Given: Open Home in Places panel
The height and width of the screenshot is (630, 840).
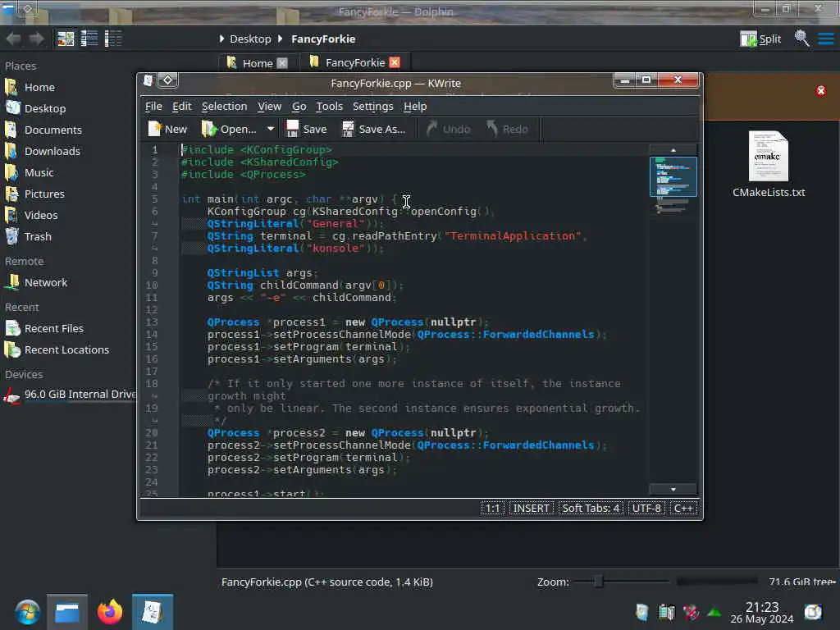Looking at the screenshot, I should pos(39,87).
